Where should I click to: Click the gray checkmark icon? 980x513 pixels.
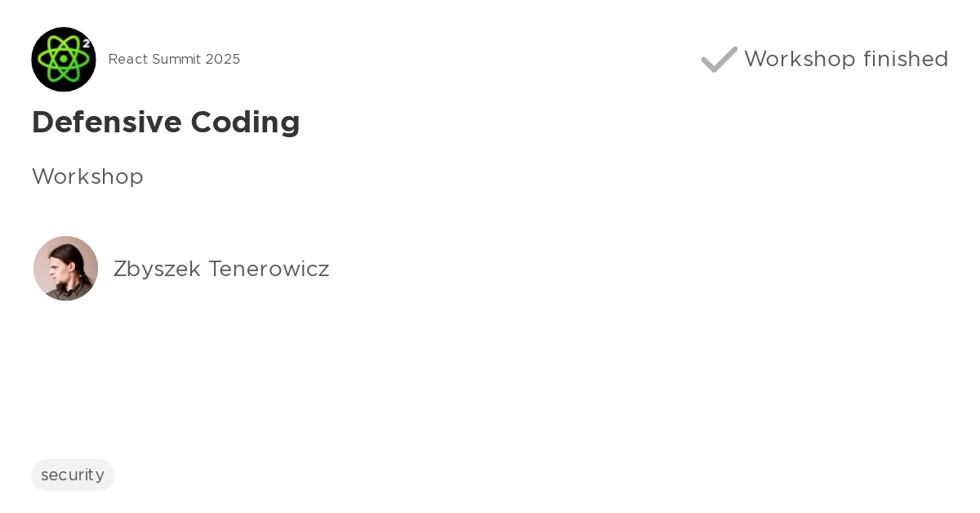pyautogui.click(x=719, y=60)
